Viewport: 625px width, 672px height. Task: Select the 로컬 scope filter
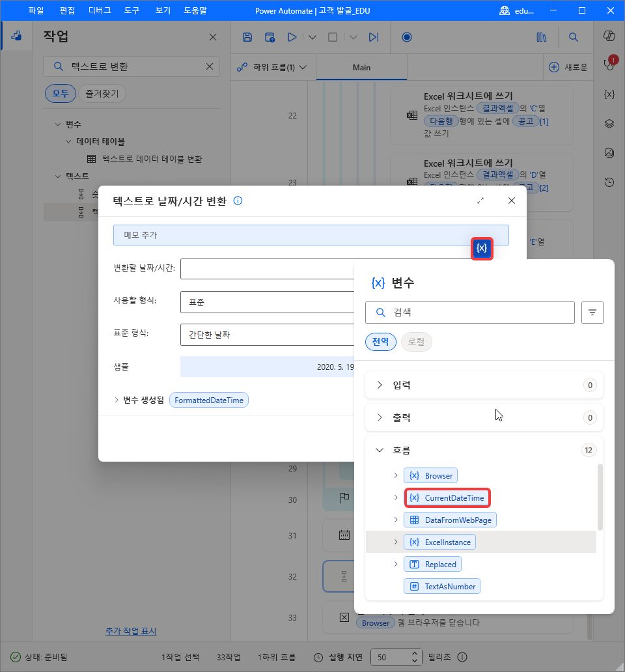(x=417, y=342)
